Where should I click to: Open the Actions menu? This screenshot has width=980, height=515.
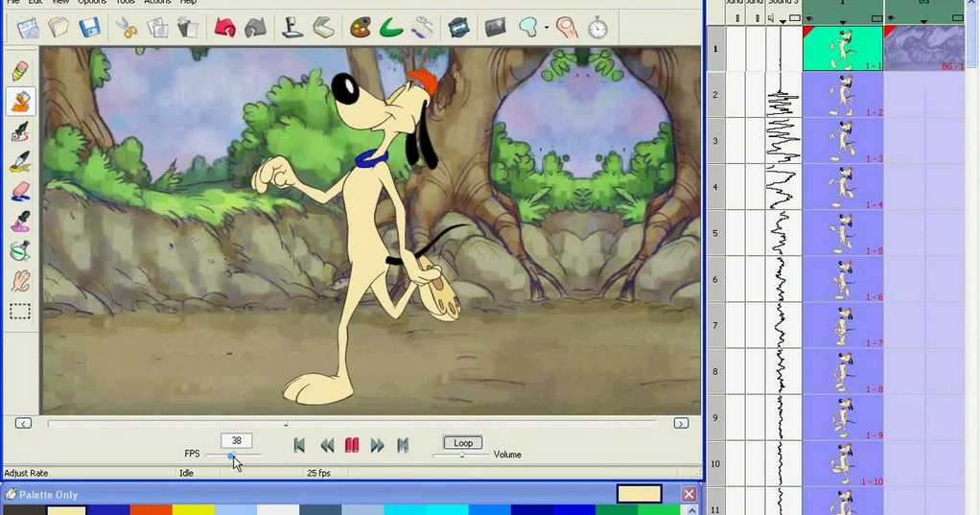(x=157, y=2)
